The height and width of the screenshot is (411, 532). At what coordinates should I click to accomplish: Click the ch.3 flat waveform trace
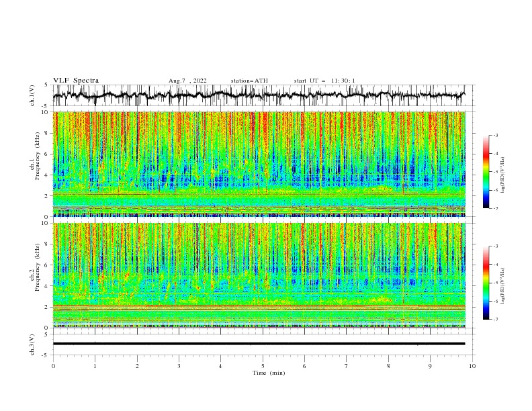[x=259, y=344]
